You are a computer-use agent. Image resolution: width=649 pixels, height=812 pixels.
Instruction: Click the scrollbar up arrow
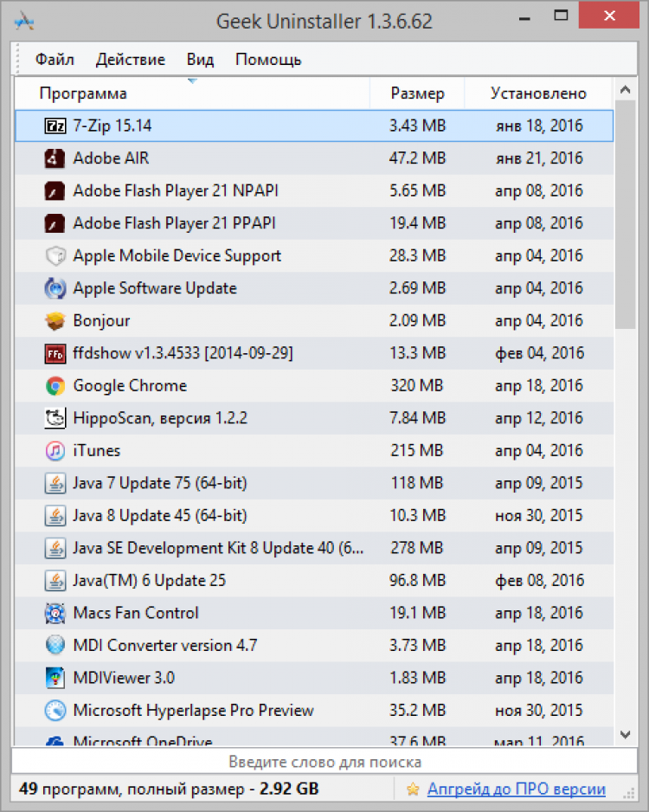click(x=625, y=90)
